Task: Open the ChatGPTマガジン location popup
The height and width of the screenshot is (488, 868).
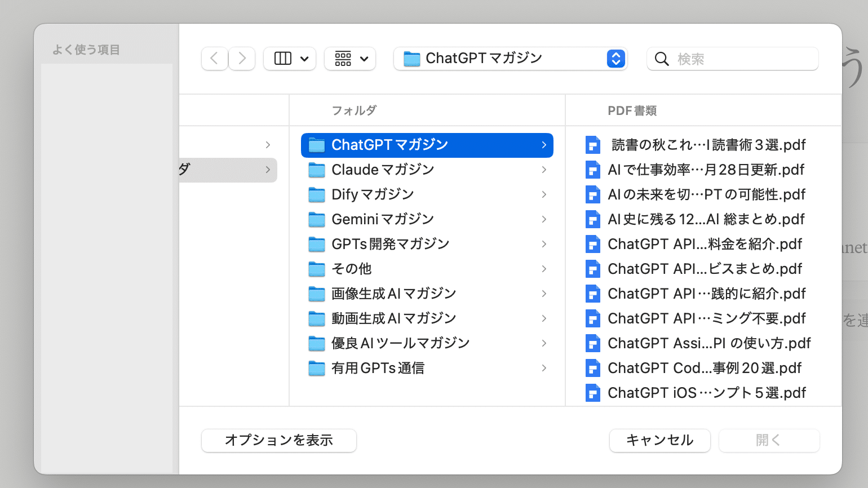Action: click(x=510, y=59)
